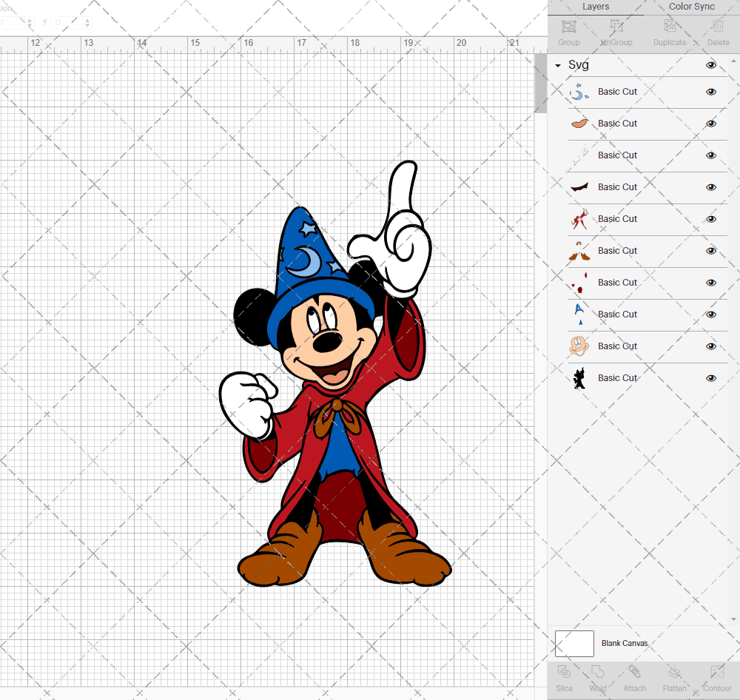The width and height of the screenshot is (740, 700).
Task: Click the Attach paperclip icon
Action: coord(634,672)
